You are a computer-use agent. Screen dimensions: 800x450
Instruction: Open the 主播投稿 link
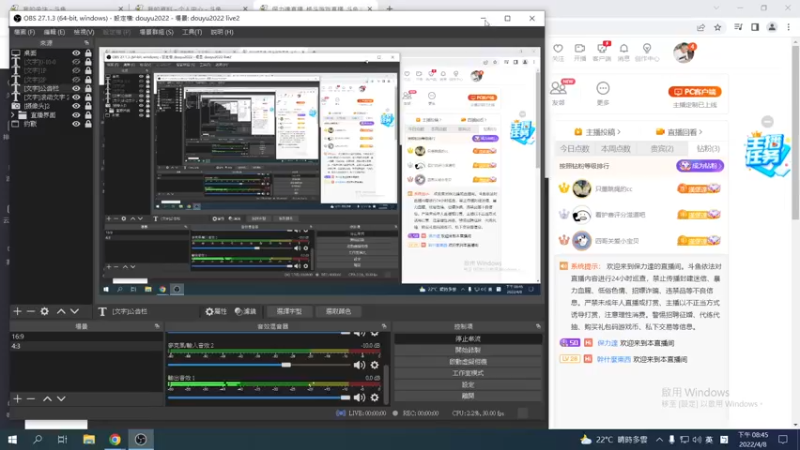coord(597,132)
